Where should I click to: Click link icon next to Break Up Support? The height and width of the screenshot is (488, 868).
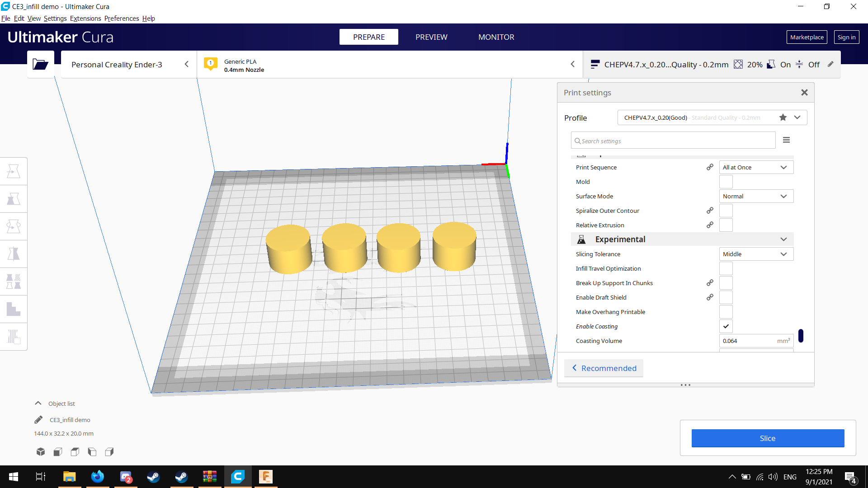(710, 283)
